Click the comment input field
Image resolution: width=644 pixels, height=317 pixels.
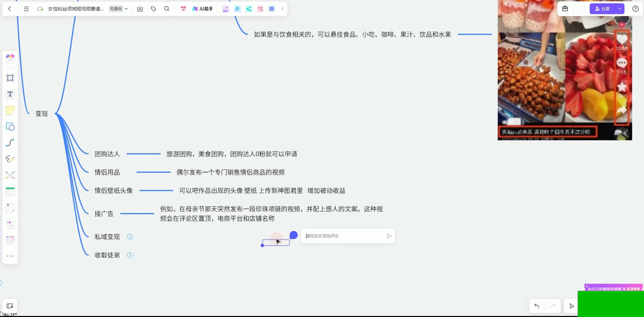(x=344, y=236)
